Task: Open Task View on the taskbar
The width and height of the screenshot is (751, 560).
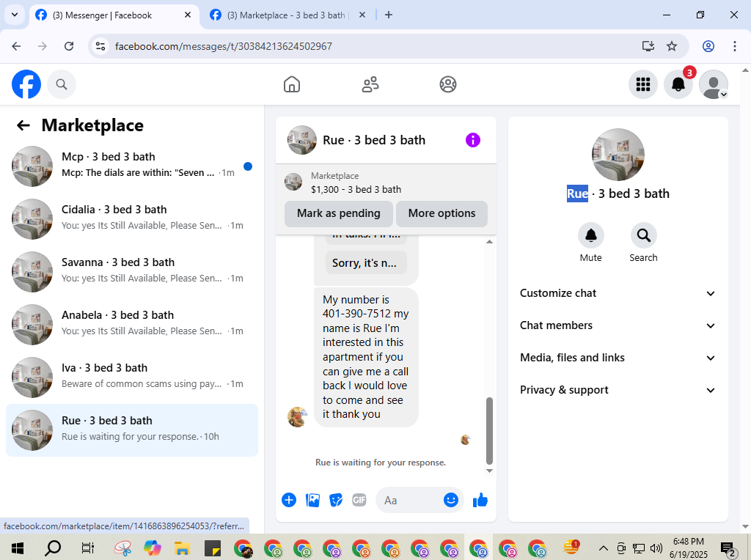Action: [88, 548]
